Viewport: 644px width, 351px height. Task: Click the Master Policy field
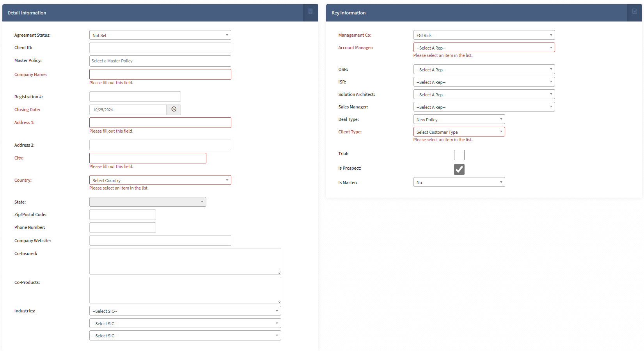click(x=160, y=61)
